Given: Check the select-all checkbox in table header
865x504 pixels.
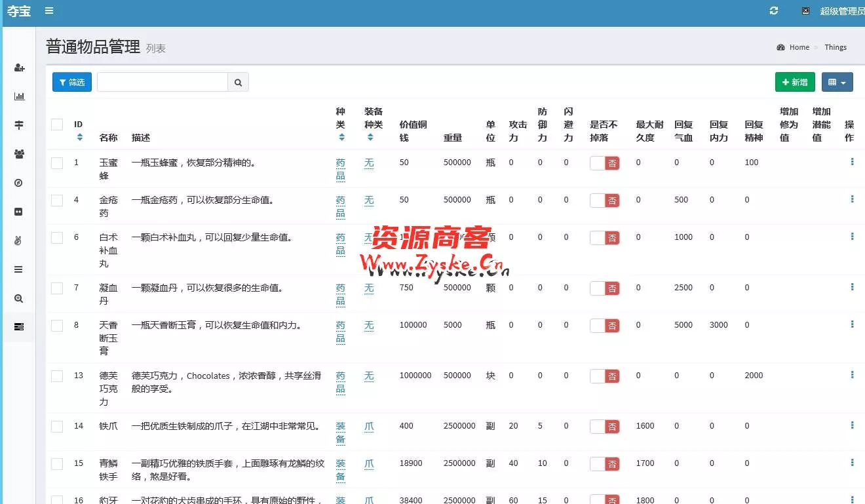Looking at the screenshot, I should point(57,125).
